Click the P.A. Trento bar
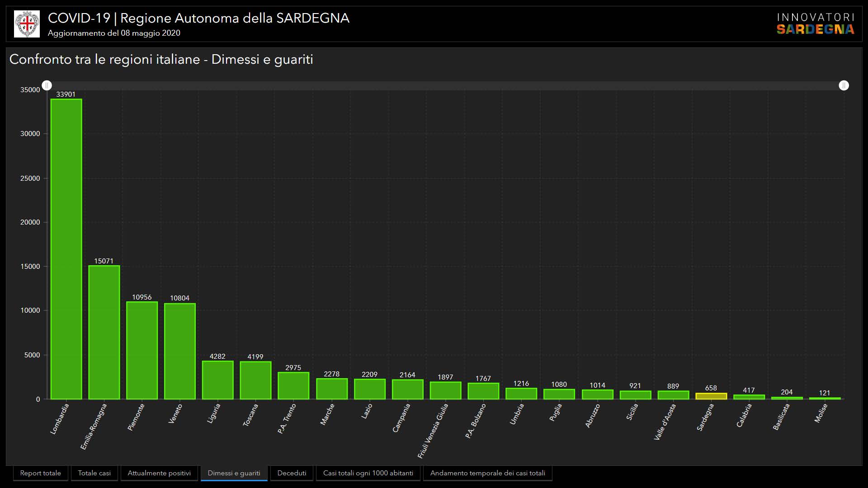 [x=293, y=386]
